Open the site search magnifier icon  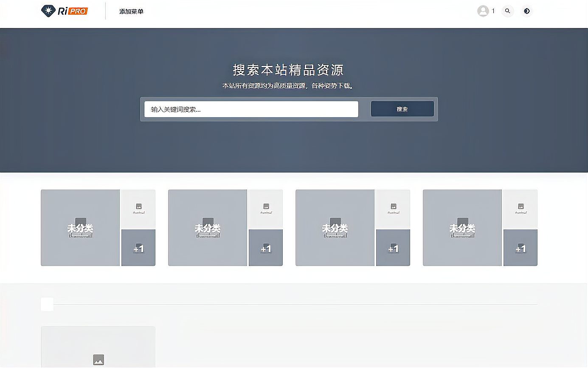(508, 11)
